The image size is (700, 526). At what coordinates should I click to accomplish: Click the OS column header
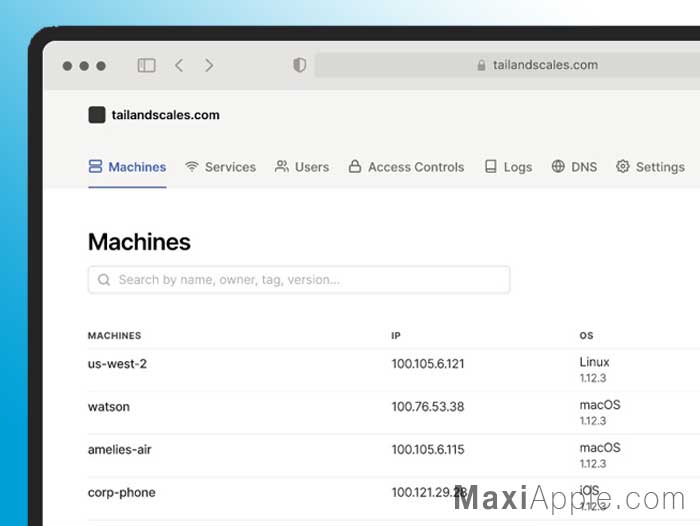[586, 335]
